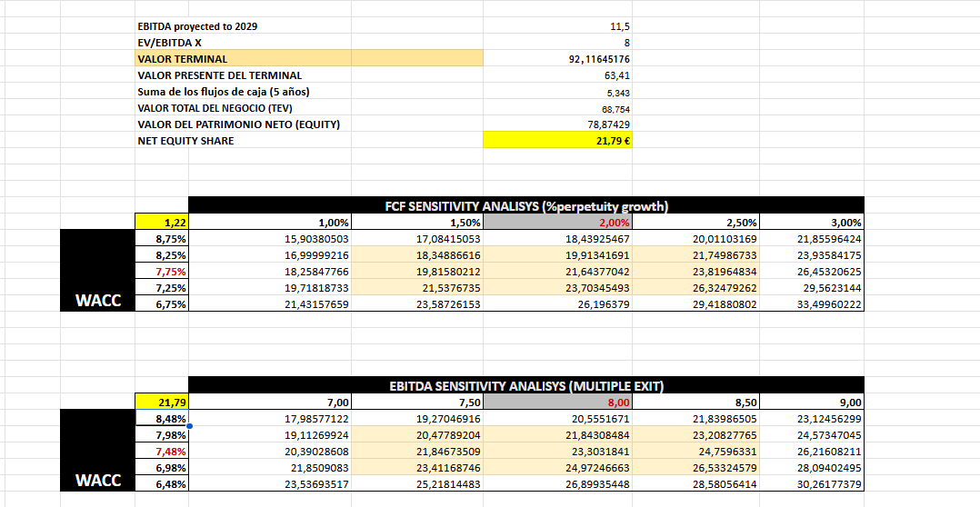Select the 'NET EQUITY SHARE' label cell

[243, 141]
